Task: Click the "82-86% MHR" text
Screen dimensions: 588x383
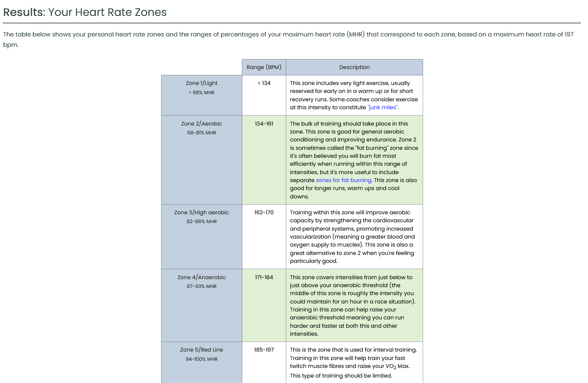Action: click(x=202, y=221)
